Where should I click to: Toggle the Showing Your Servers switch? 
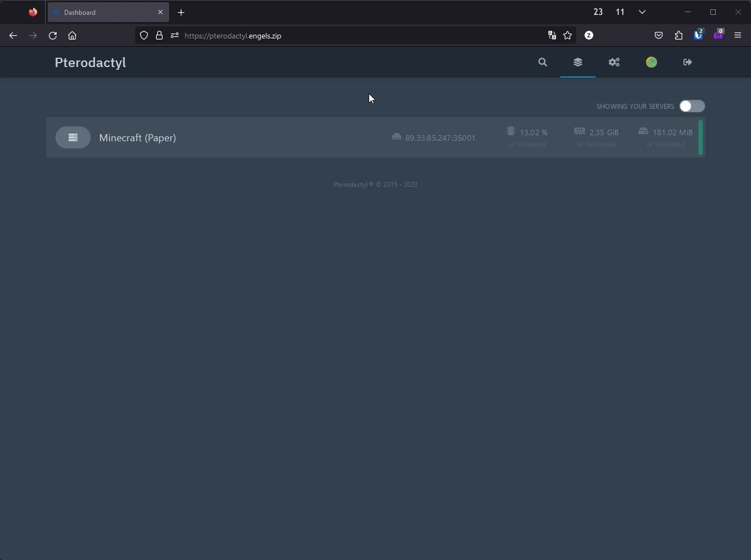tap(692, 106)
